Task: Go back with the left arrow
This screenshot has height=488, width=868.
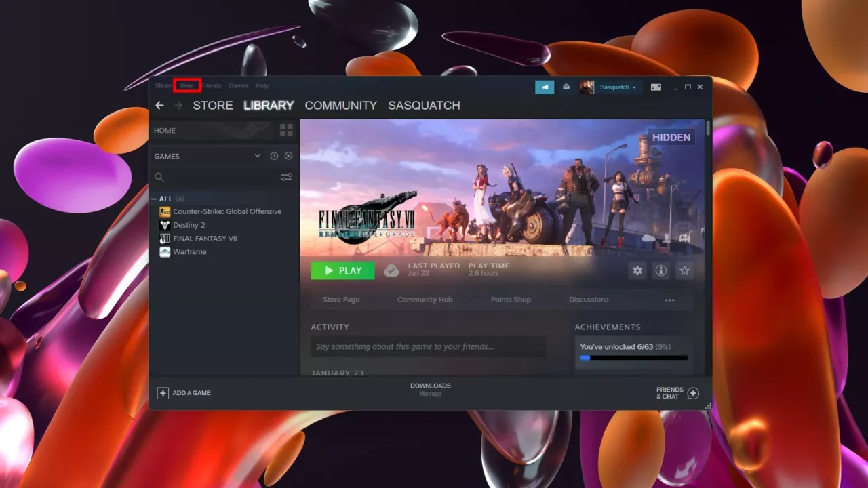Action: (159, 105)
